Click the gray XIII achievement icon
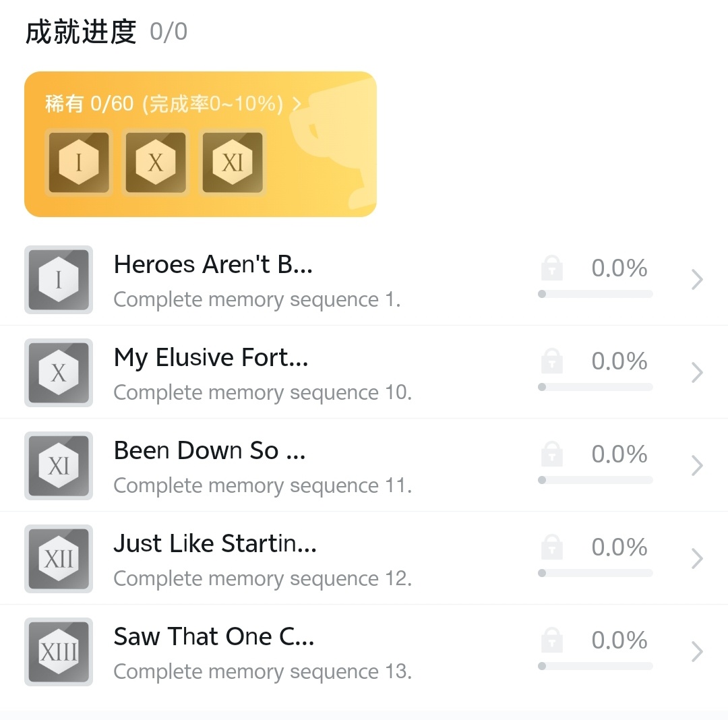Screen dimensions: 728x720 coord(59,651)
